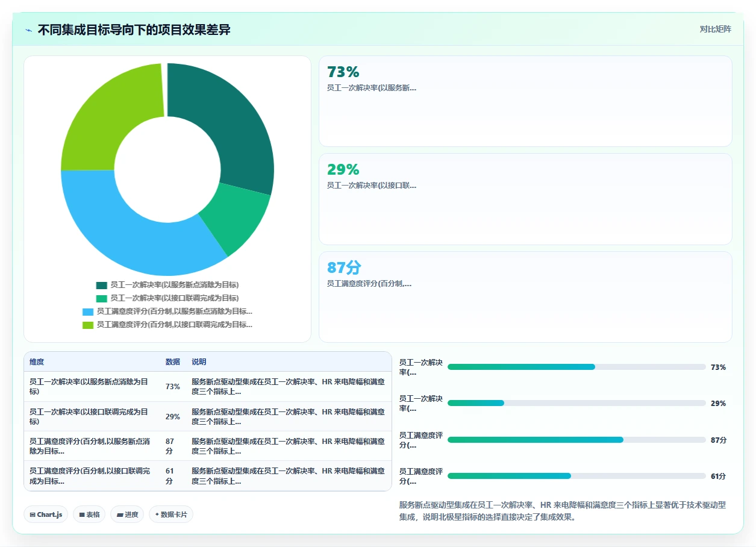Image resolution: width=756 pixels, height=547 pixels.
Task: Click the icon inside the 进度 tag
Action: [119, 515]
